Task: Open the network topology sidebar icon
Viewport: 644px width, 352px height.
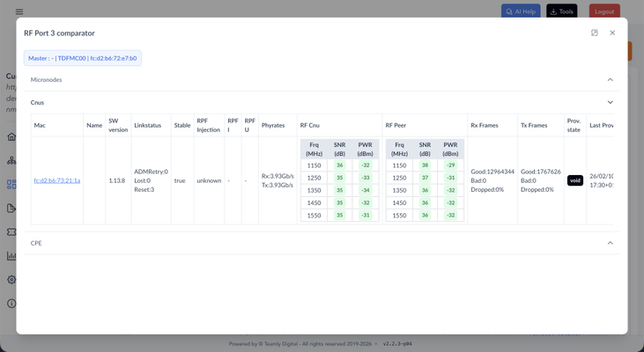Action: click(x=11, y=160)
